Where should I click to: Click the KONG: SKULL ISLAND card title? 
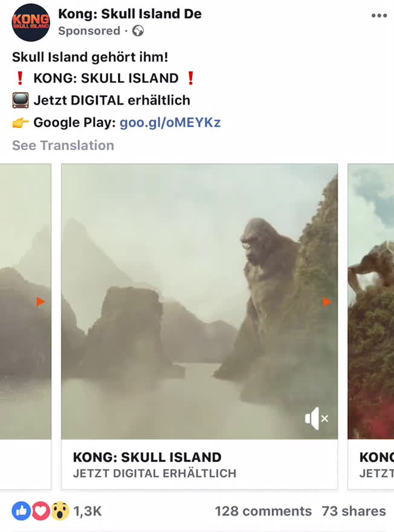click(147, 457)
